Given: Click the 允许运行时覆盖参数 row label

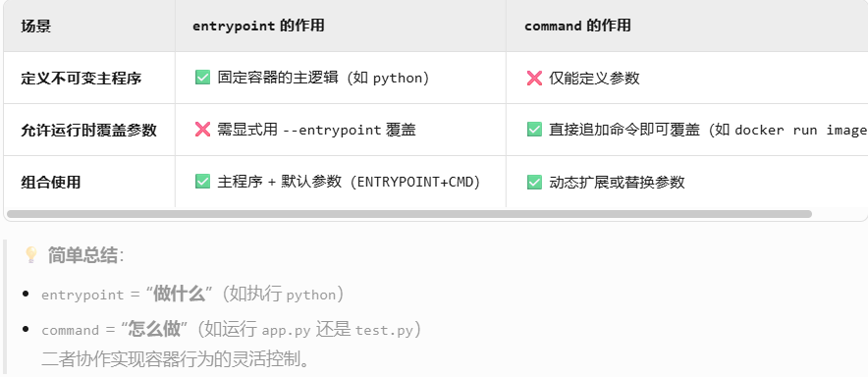Looking at the screenshot, I should coord(88,131).
